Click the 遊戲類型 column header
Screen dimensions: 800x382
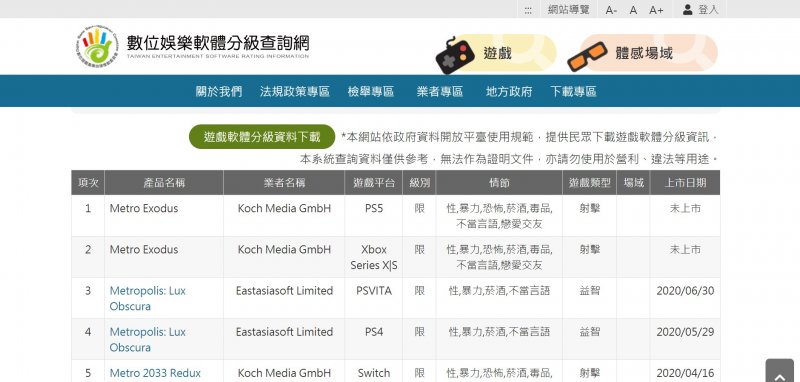(589, 183)
